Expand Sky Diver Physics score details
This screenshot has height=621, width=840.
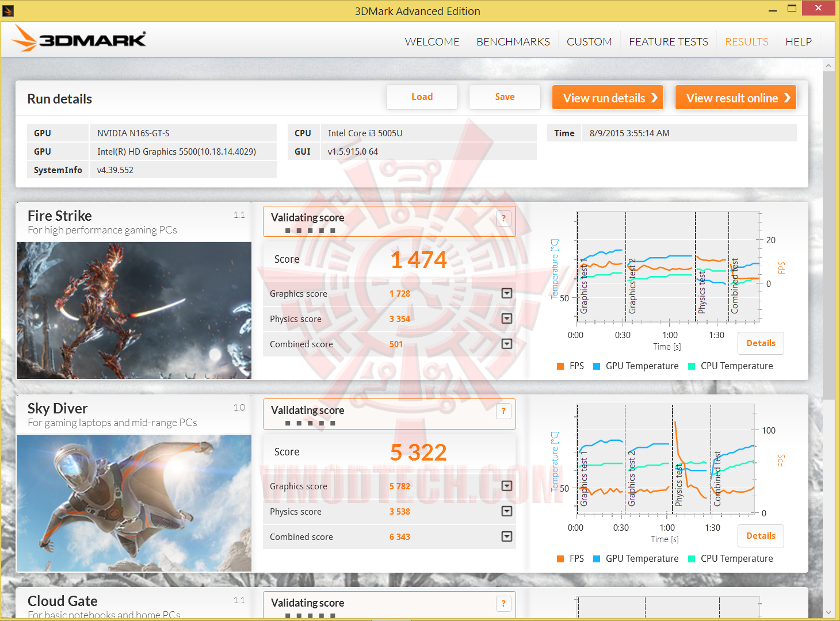[x=507, y=511]
